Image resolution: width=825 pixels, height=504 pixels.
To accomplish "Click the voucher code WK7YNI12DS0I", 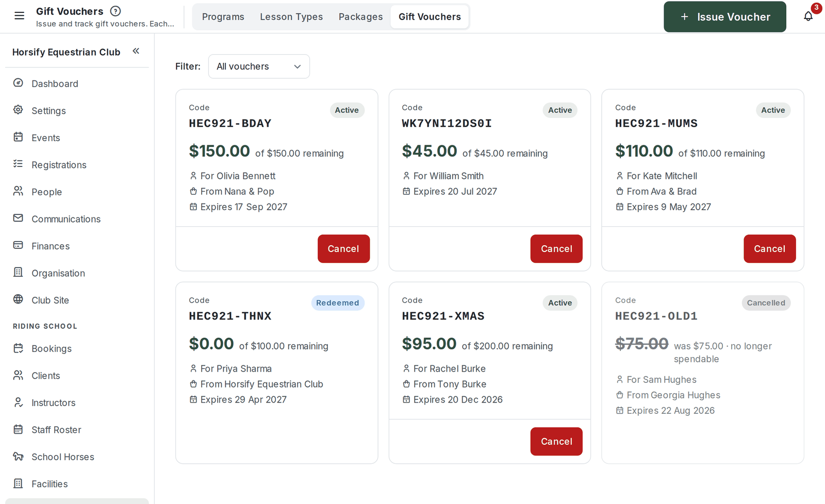I will click(447, 123).
